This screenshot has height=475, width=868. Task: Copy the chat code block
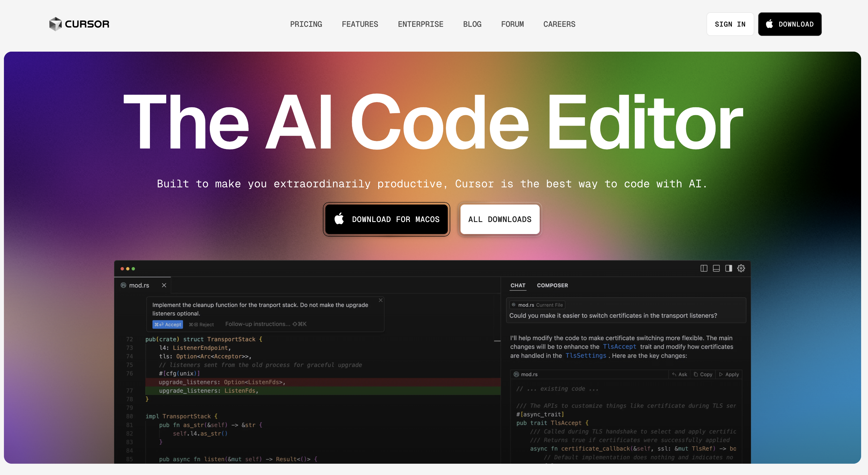click(x=703, y=374)
